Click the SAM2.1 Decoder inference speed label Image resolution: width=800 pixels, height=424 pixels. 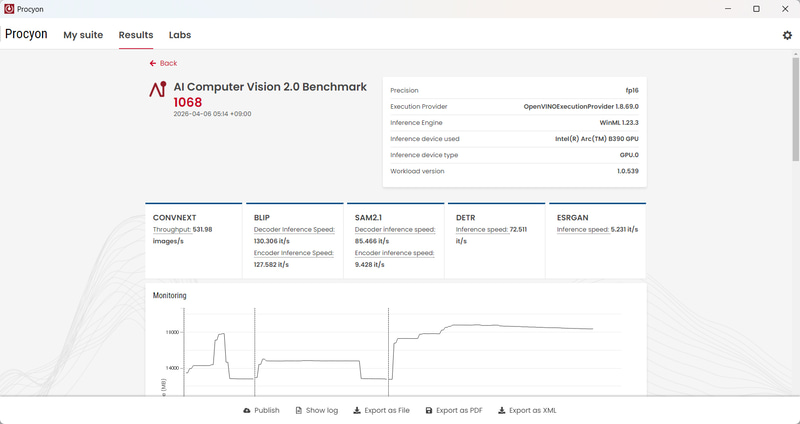pyautogui.click(x=395, y=229)
